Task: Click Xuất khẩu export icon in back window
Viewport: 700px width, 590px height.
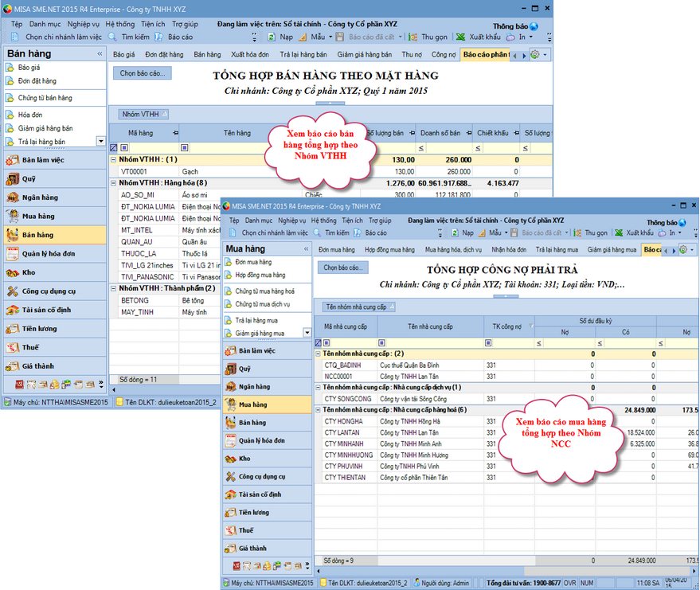Action: click(x=461, y=37)
